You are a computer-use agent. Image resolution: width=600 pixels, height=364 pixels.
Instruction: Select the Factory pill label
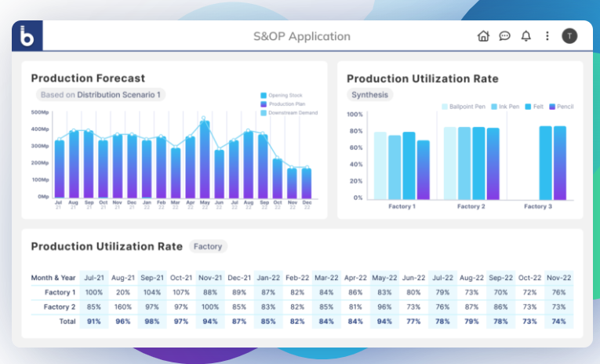click(208, 246)
